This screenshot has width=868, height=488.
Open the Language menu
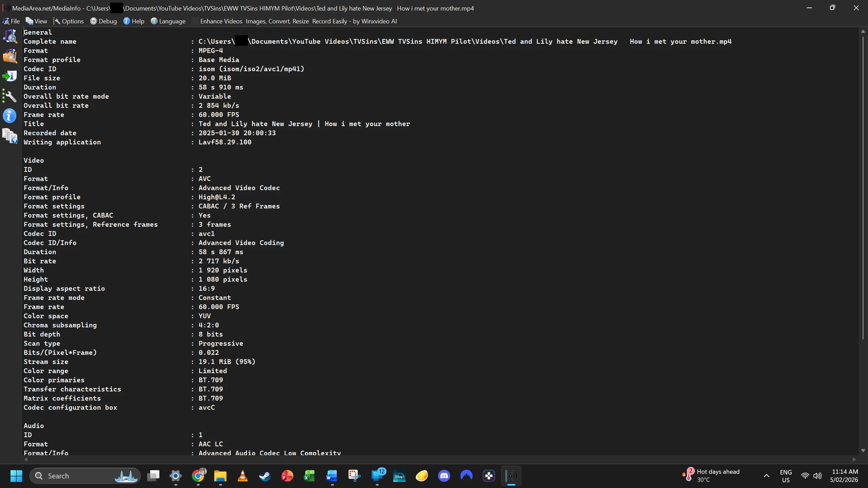click(168, 21)
